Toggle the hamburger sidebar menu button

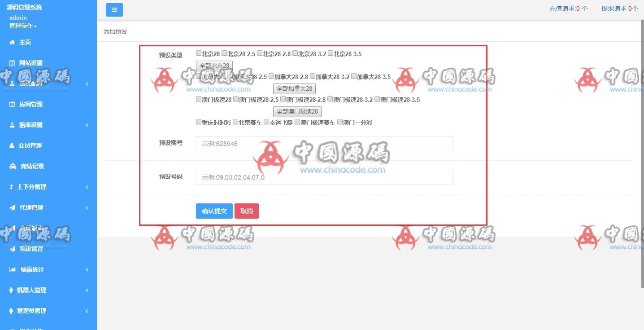(114, 9)
